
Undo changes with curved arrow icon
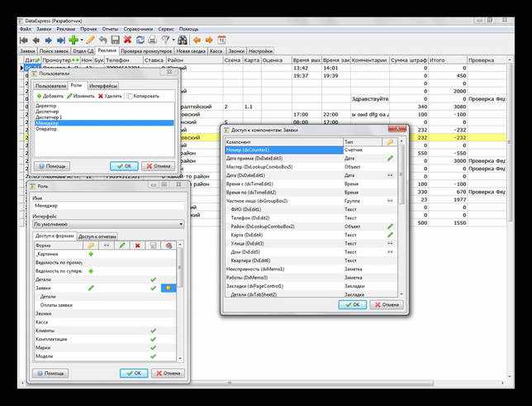(102, 40)
